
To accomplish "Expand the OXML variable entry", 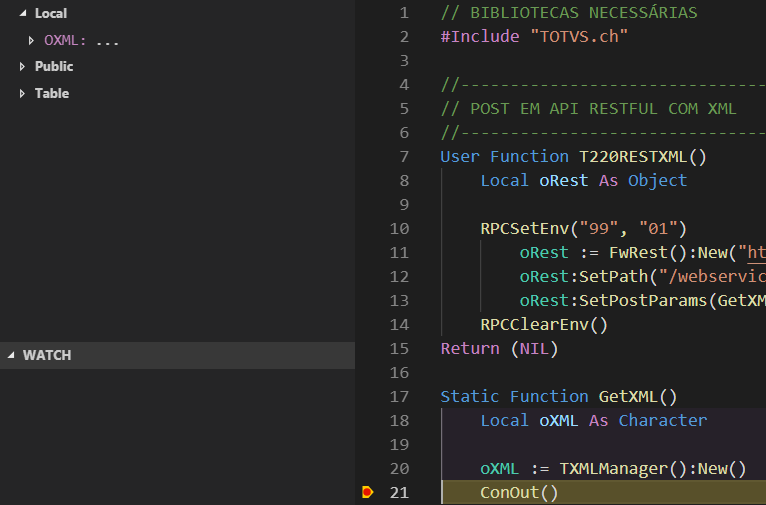I will [x=31, y=41].
